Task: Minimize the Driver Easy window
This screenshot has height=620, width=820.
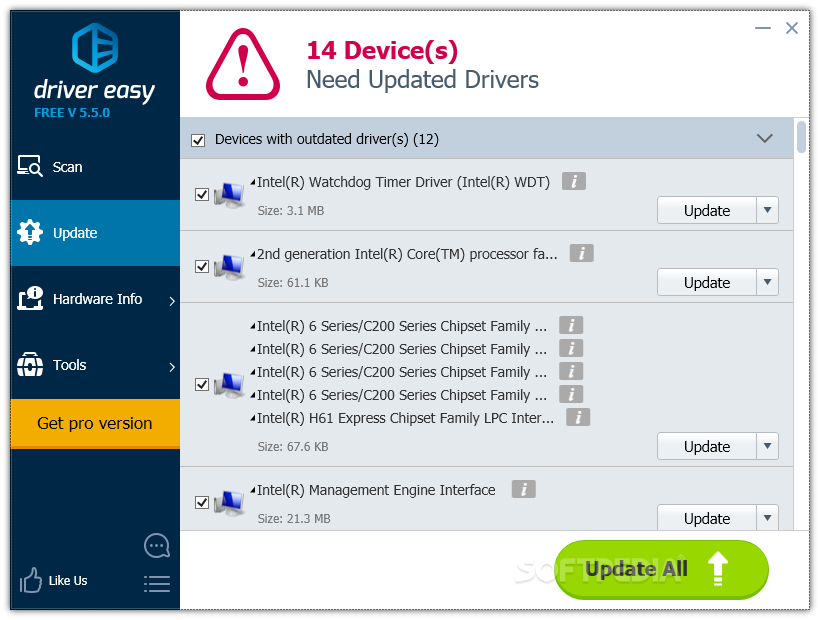Action: pyautogui.click(x=763, y=28)
